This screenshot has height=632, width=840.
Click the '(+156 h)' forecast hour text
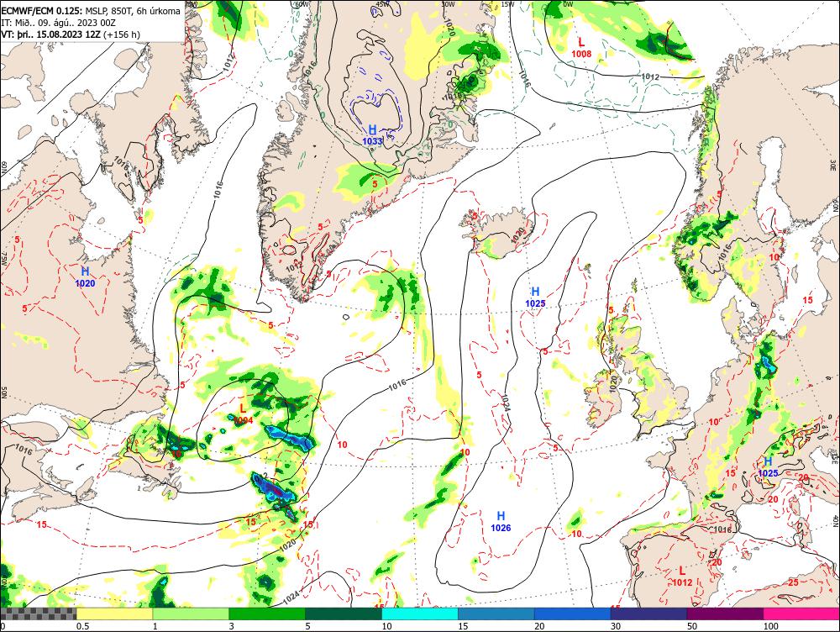[x=122, y=34]
